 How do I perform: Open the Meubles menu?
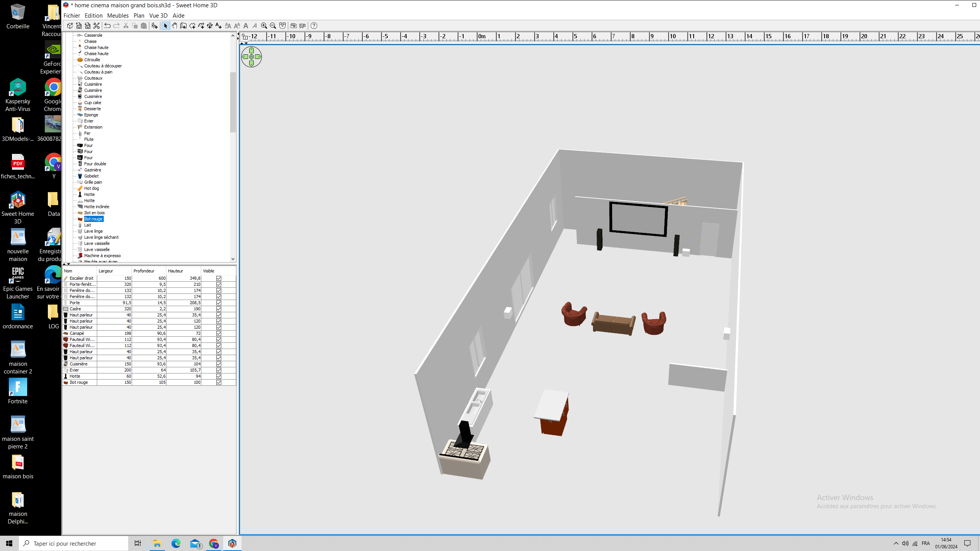coord(118,16)
